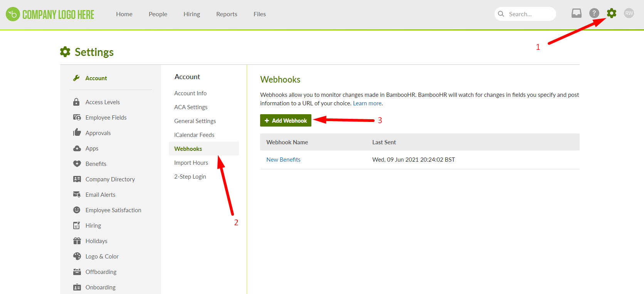Open Apps settings

coord(92,148)
